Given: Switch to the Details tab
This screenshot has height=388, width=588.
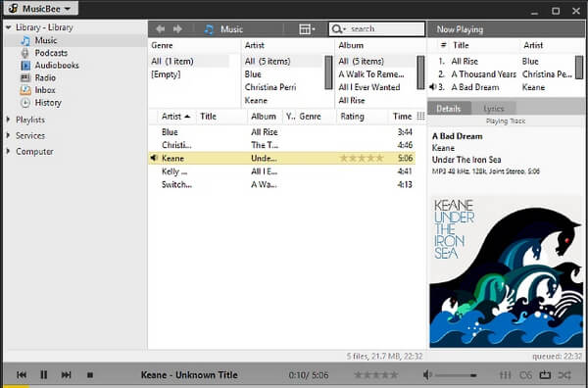Looking at the screenshot, I should 449,109.
